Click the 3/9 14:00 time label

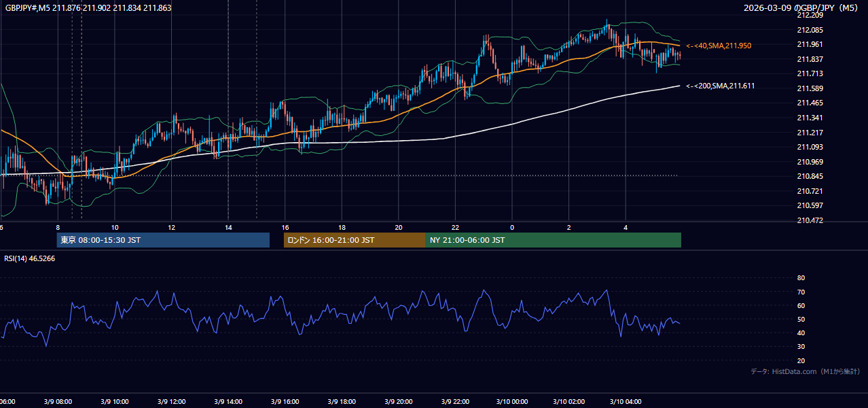228,402
